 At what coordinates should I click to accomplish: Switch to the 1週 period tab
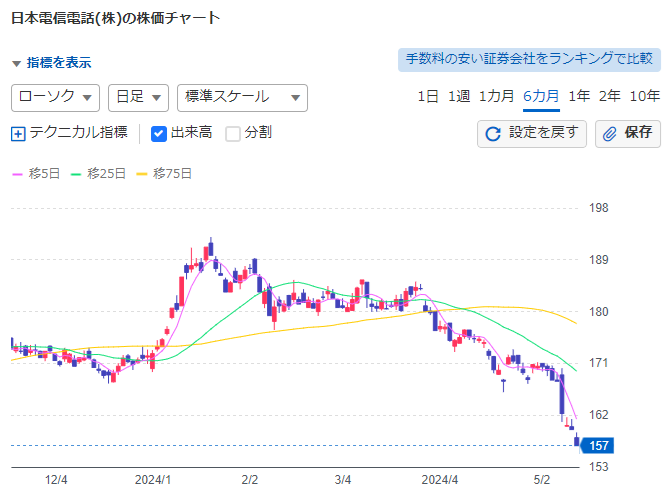click(x=458, y=97)
